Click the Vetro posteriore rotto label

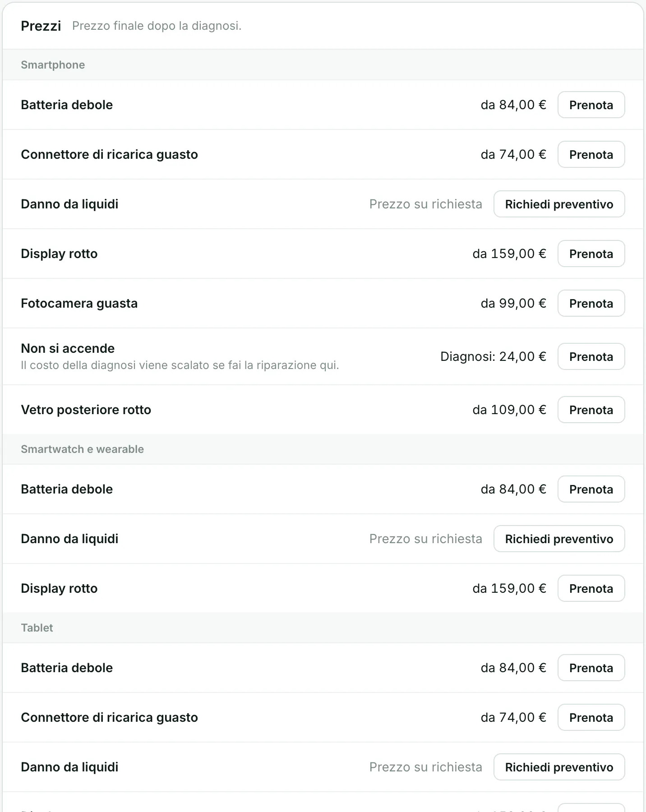tap(86, 410)
